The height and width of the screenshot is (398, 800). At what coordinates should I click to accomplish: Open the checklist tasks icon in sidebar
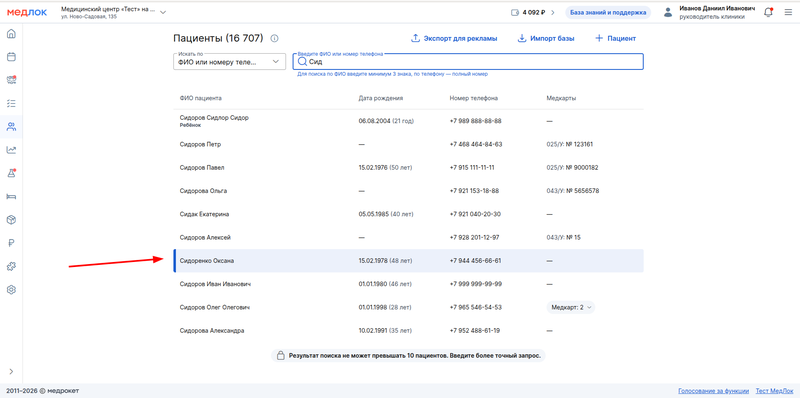(11, 104)
